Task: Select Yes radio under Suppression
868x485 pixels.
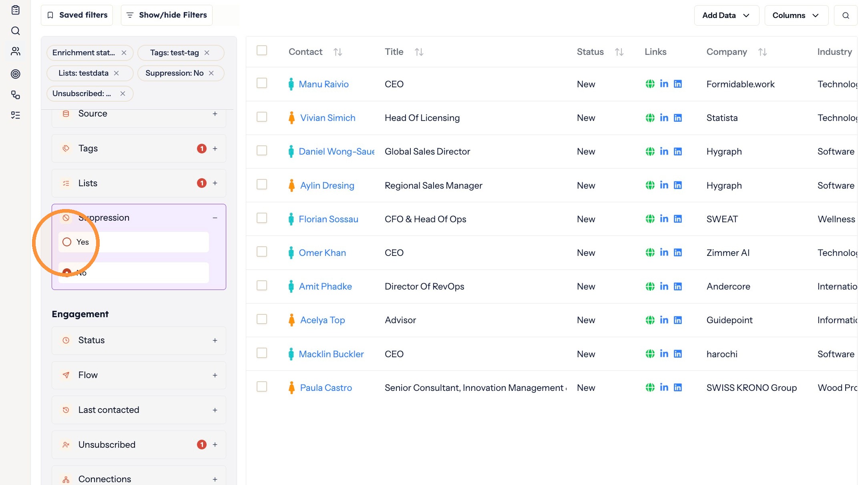Action: click(67, 242)
